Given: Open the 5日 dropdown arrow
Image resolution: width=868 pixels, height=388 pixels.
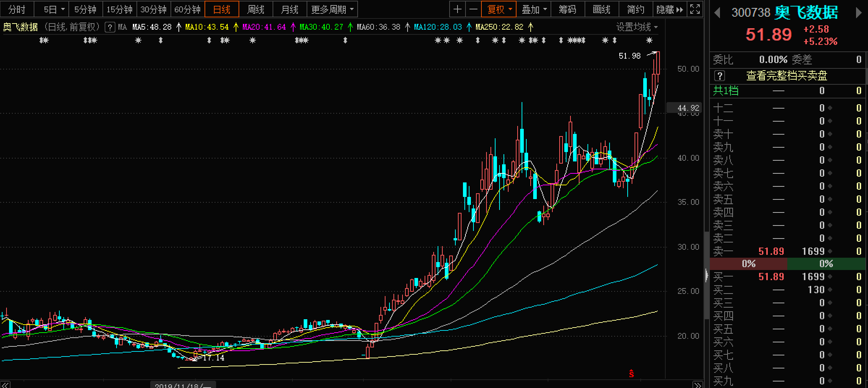Looking at the screenshot, I should coord(63,9).
